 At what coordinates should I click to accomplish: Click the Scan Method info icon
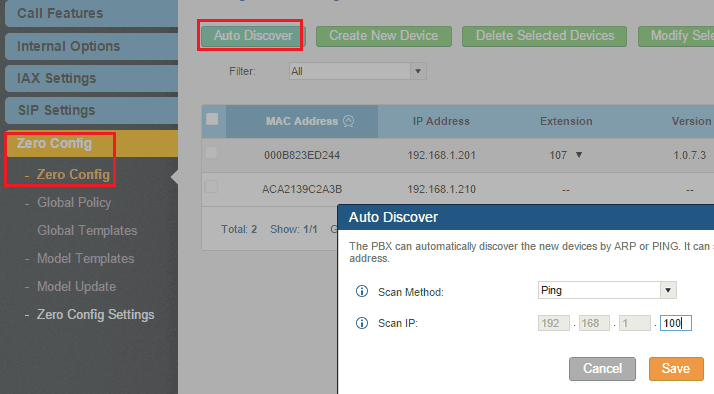click(362, 291)
